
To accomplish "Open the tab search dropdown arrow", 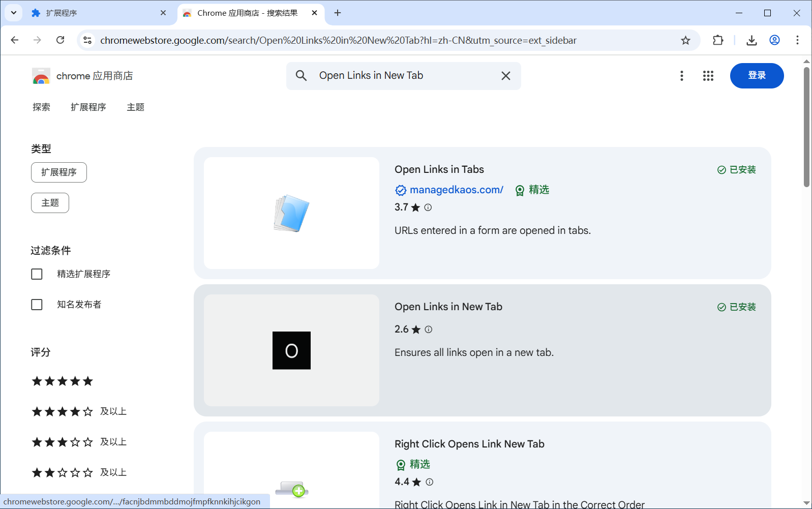I will point(14,13).
